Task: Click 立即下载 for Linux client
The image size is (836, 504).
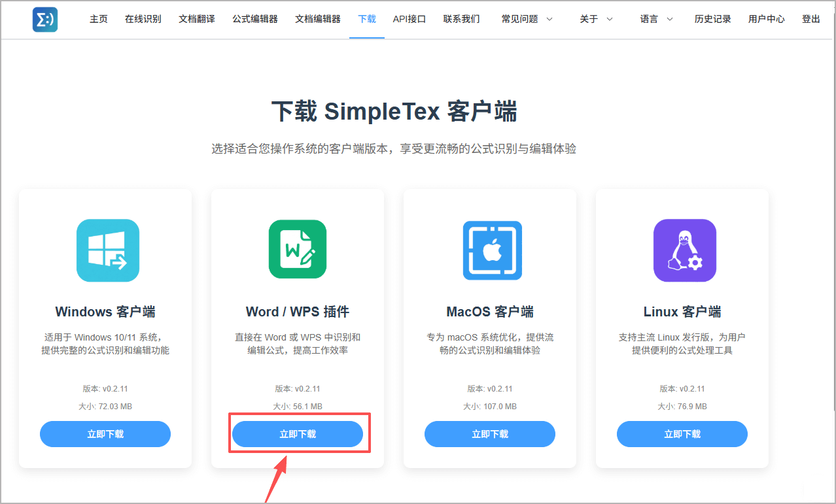Action: coord(682,433)
